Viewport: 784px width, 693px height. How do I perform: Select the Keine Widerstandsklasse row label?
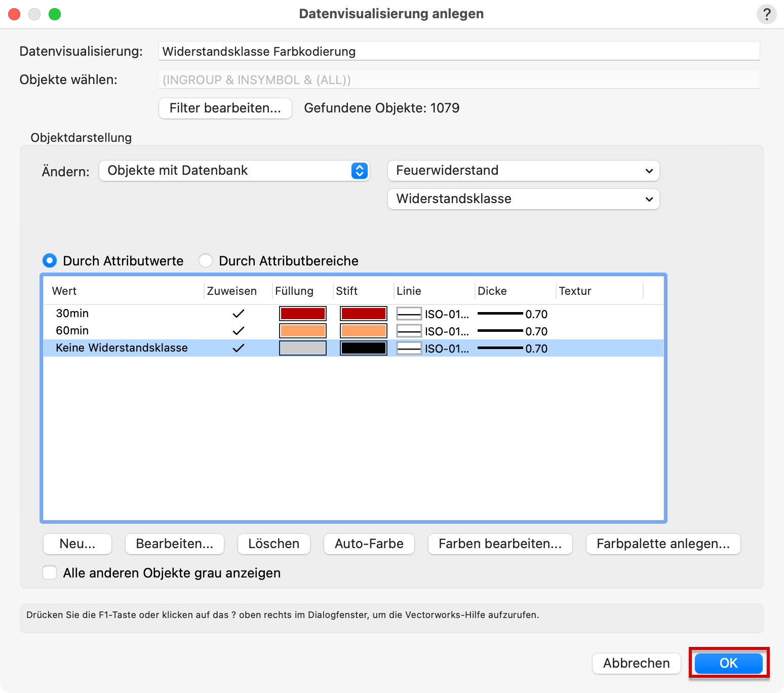tap(122, 348)
